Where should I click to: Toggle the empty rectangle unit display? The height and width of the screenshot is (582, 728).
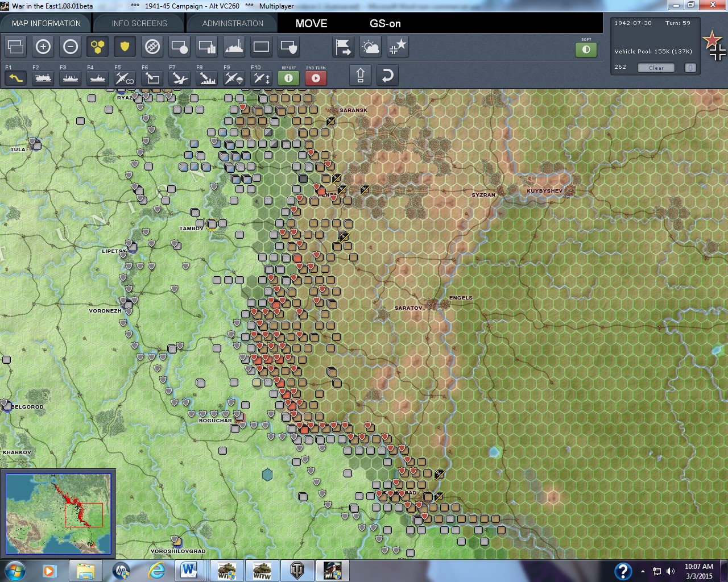tap(262, 47)
